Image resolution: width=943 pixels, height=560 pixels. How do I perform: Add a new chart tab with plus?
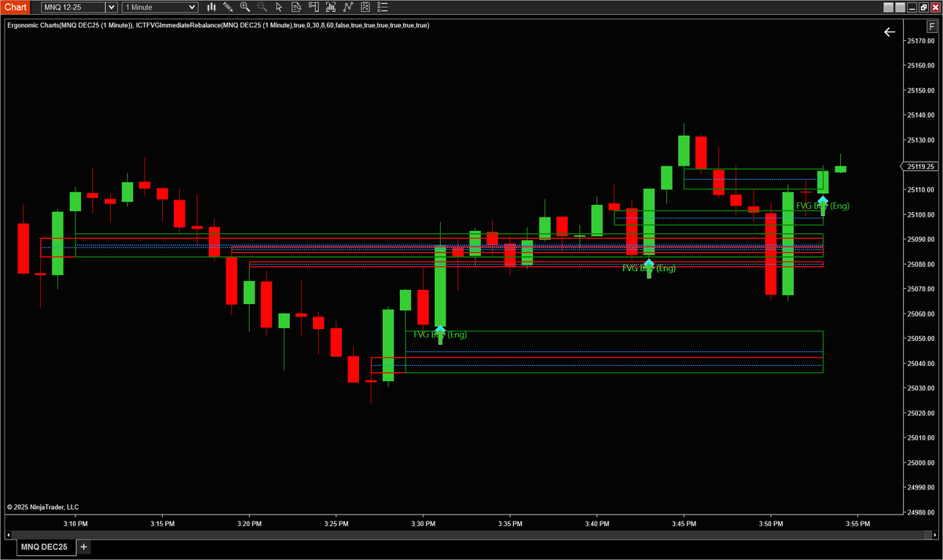coord(83,547)
